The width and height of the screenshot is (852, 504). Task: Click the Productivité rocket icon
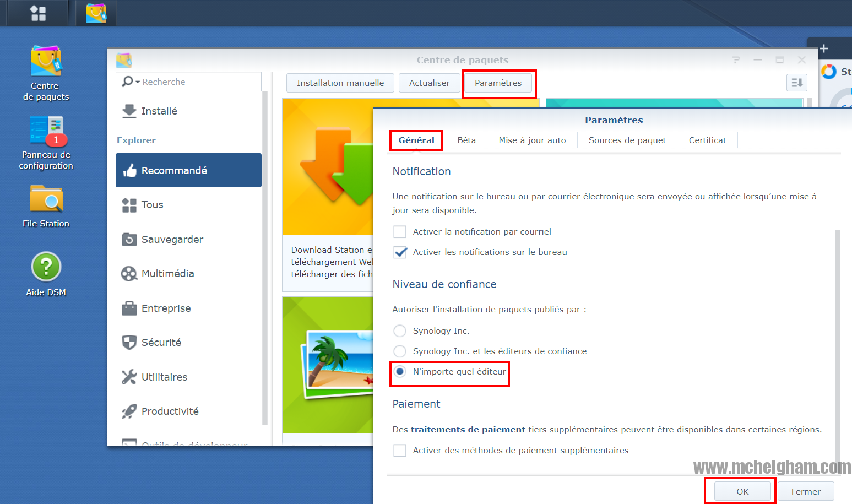pos(129,411)
